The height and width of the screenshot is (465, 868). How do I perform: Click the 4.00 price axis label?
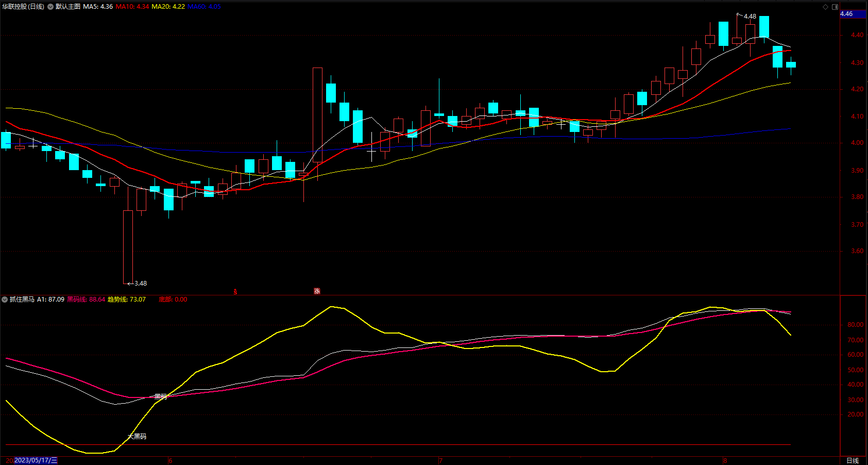(857, 143)
